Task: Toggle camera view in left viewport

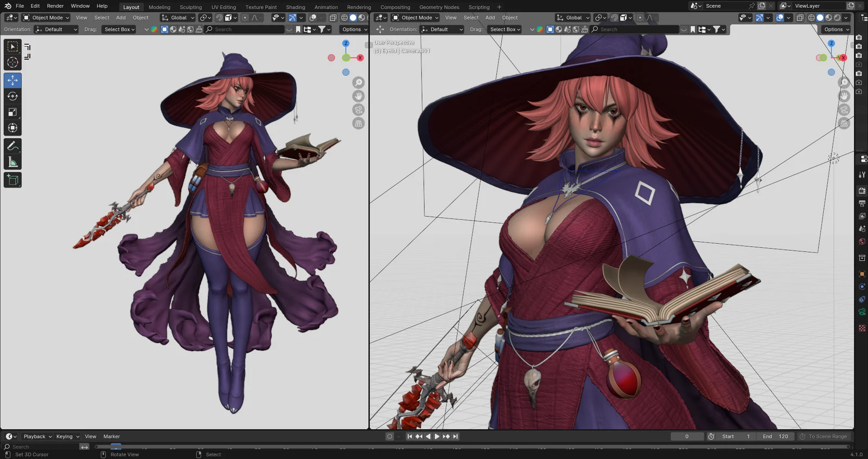Action: 359,109
